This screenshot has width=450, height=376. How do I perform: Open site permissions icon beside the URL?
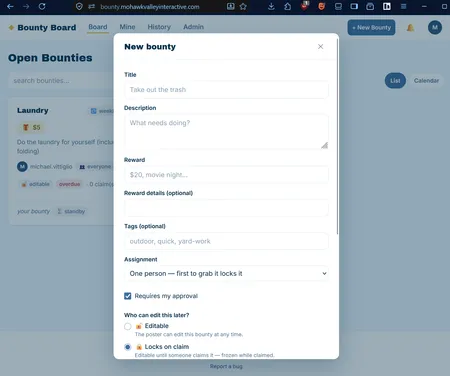click(92, 7)
